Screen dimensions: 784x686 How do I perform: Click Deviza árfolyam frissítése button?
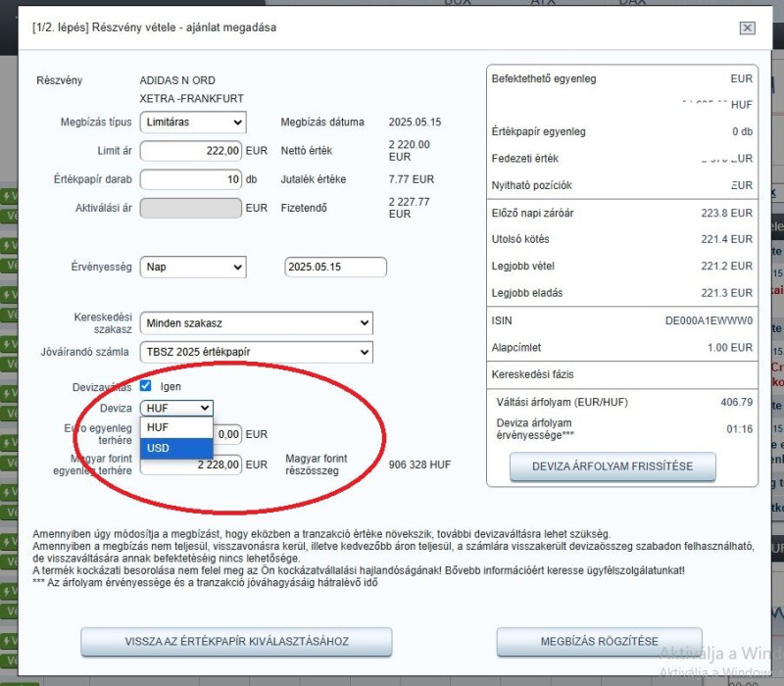coord(612,466)
